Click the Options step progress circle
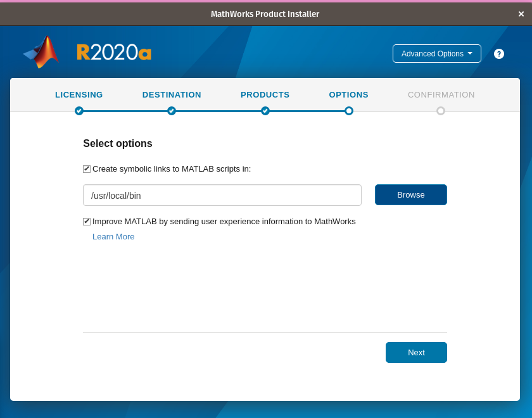 click(x=349, y=111)
